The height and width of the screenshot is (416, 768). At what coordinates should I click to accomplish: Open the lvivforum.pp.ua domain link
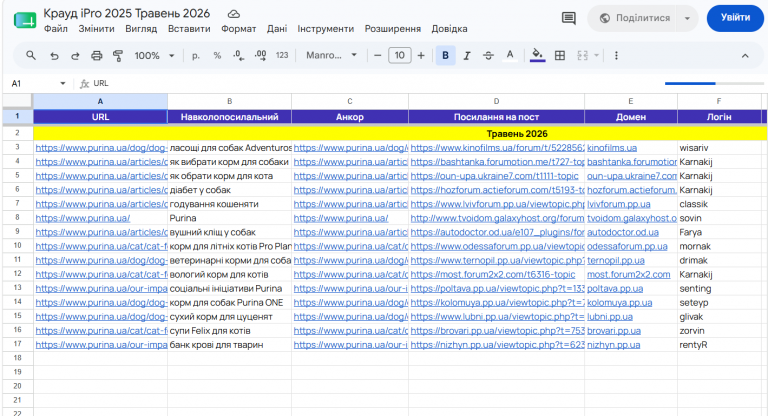(619, 204)
